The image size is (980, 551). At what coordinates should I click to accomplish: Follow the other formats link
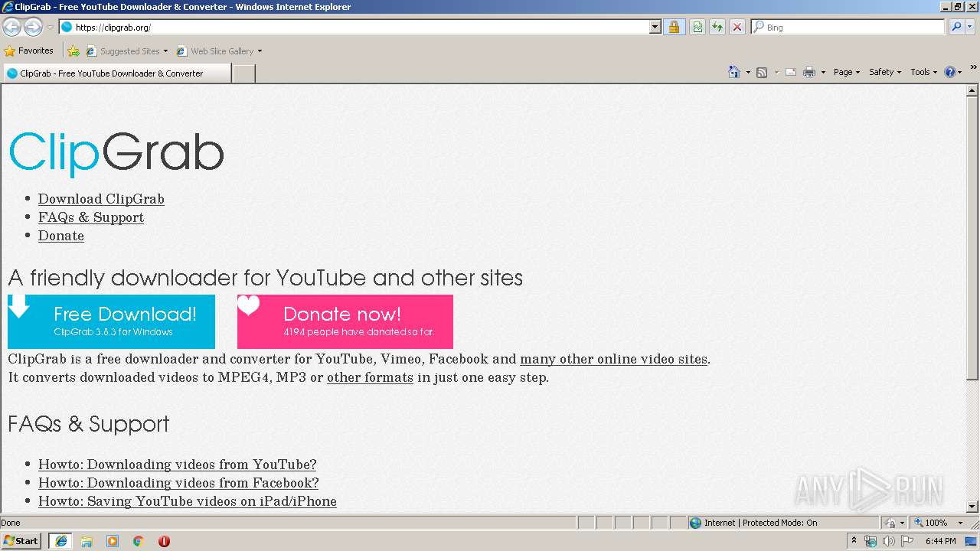click(370, 377)
